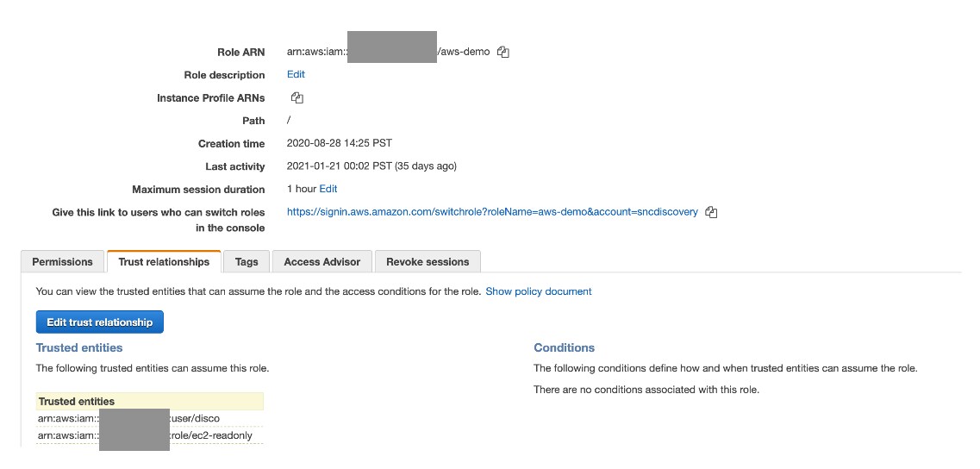Image resolution: width=980 pixels, height=469 pixels.
Task: Select the role/ec2-readonly trusted entity row
Action: click(150, 435)
